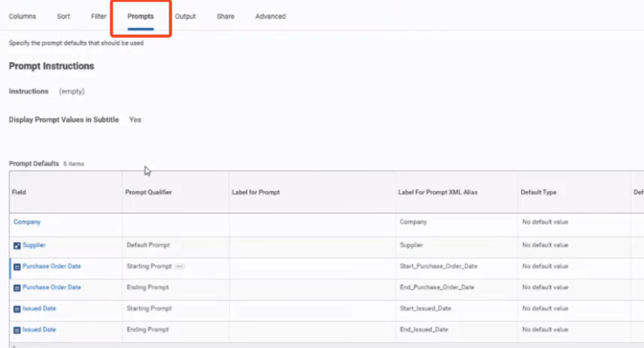Viewport: 644px width, 348px height.
Task: Click the Start_Issued_Date alias
Action: [426, 308]
